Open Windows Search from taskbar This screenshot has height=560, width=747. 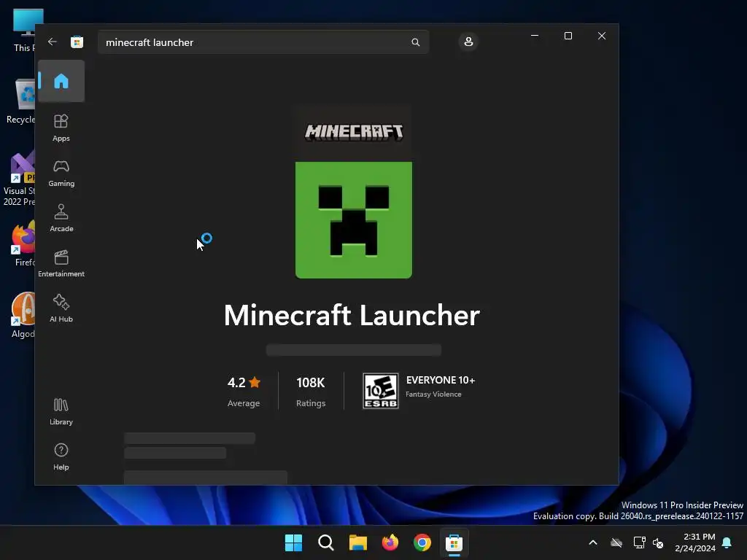pos(326,542)
